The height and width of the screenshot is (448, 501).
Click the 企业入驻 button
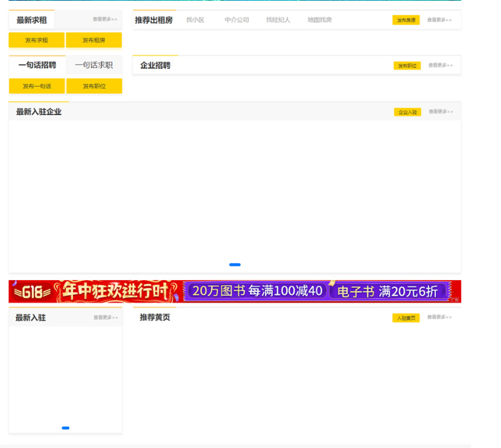coord(407,112)
